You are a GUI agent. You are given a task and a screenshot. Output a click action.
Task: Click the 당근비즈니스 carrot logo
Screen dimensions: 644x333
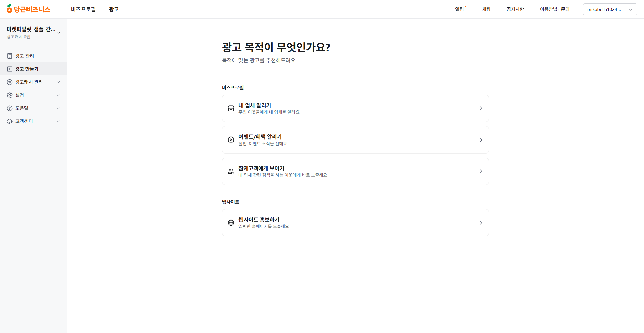29,9
